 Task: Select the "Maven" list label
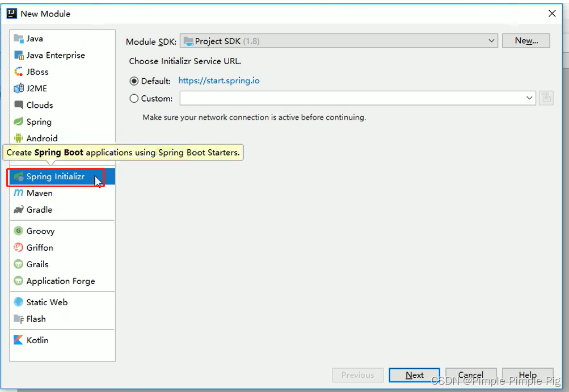(39, 193)
